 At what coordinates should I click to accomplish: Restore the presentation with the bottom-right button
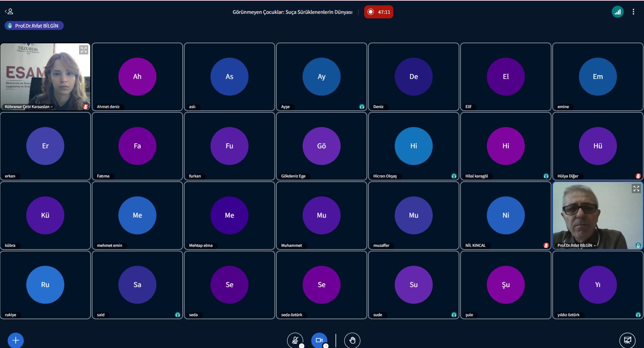627,340
